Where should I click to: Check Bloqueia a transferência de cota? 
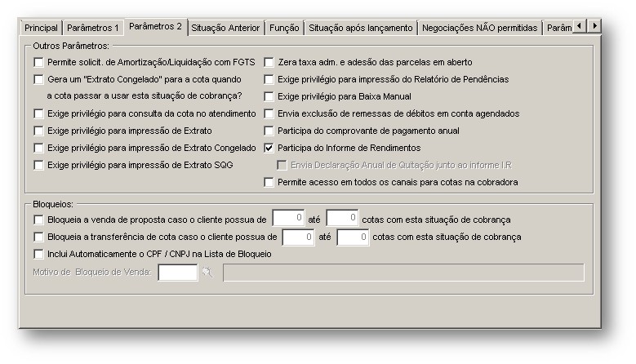point(38,237)
